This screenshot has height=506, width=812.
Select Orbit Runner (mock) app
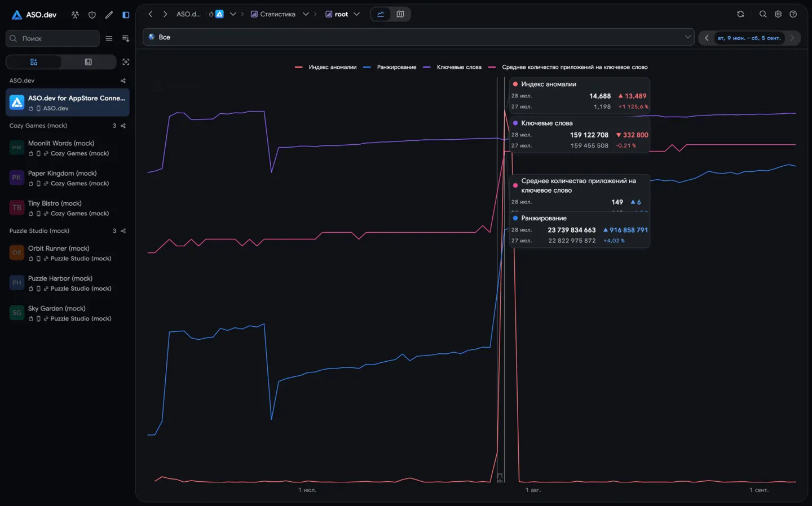[68, 253]
